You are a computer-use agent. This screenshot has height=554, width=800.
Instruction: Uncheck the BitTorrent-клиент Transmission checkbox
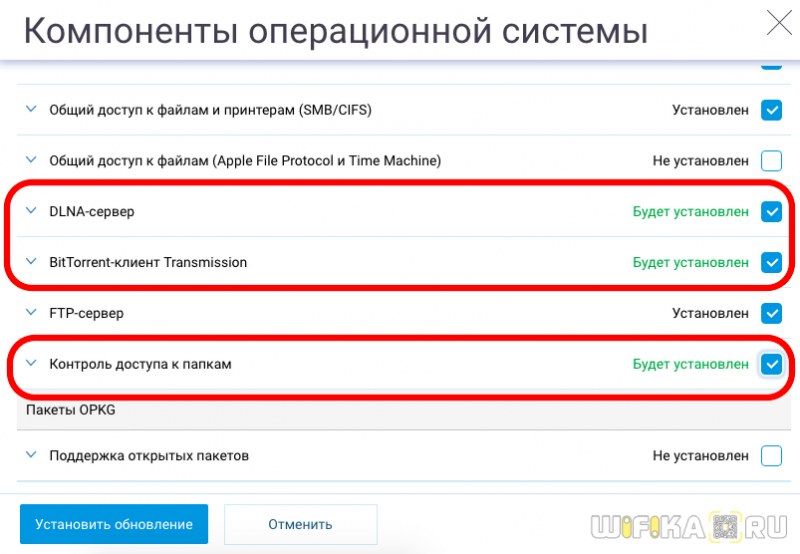[771, 262]
